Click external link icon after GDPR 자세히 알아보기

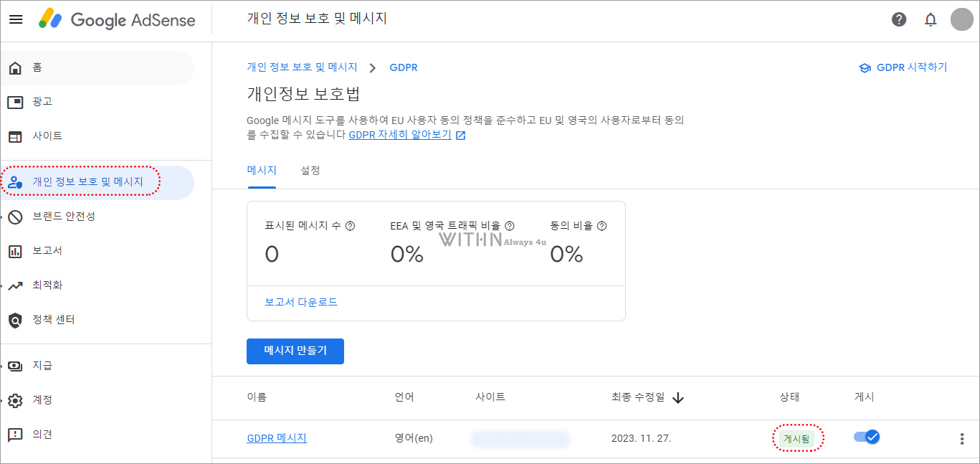[x=461, y=136]
